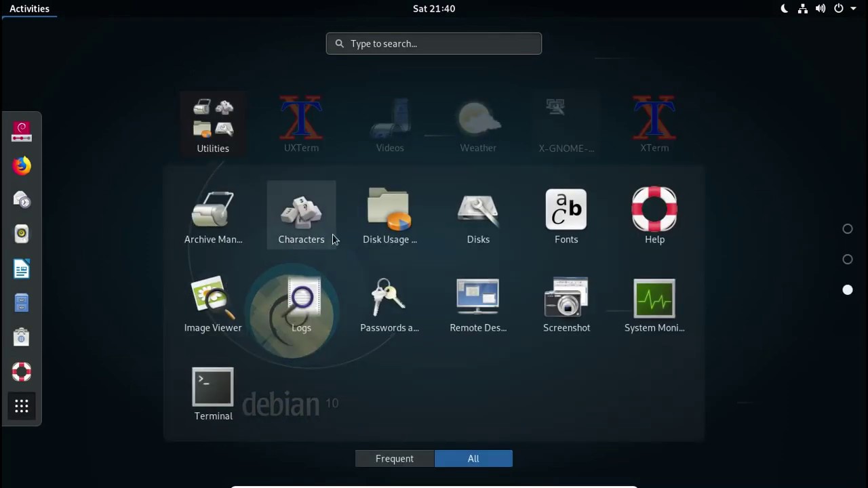The image size is (868, 488).
Task: Open Disk Usage Analyzer
Action: pos(390,216)
